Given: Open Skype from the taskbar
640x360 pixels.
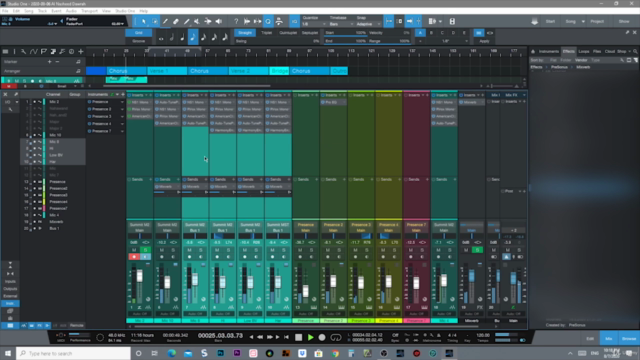Looking at the screenshot, I should click(x=204, y=353).
